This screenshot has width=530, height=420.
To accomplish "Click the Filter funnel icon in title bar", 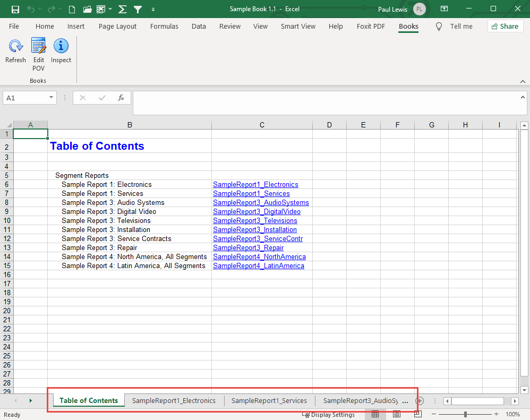I will [x=138, y=9].
